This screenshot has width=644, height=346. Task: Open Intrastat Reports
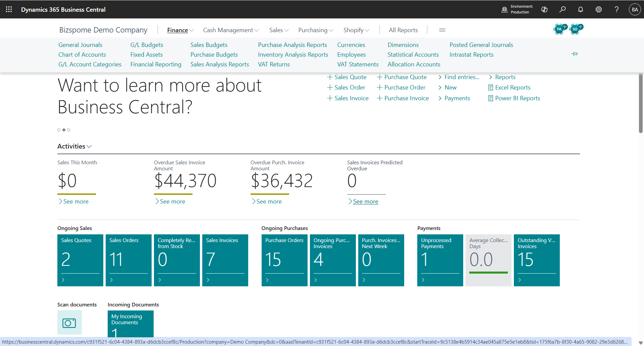tap(471, 55)
